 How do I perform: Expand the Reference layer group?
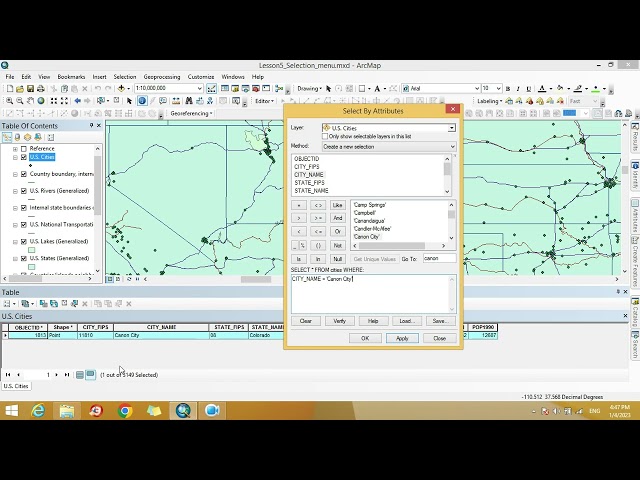tap(15, 149)
